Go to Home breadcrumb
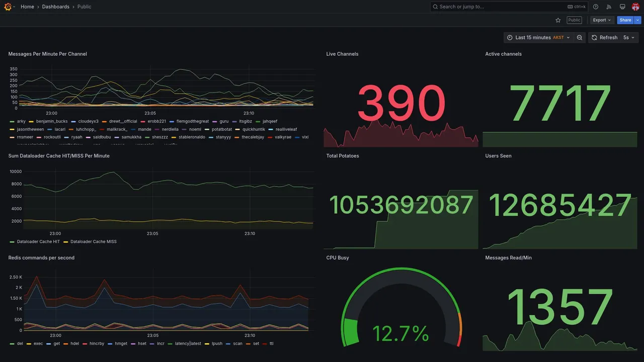644x362 pixels. 27,7
